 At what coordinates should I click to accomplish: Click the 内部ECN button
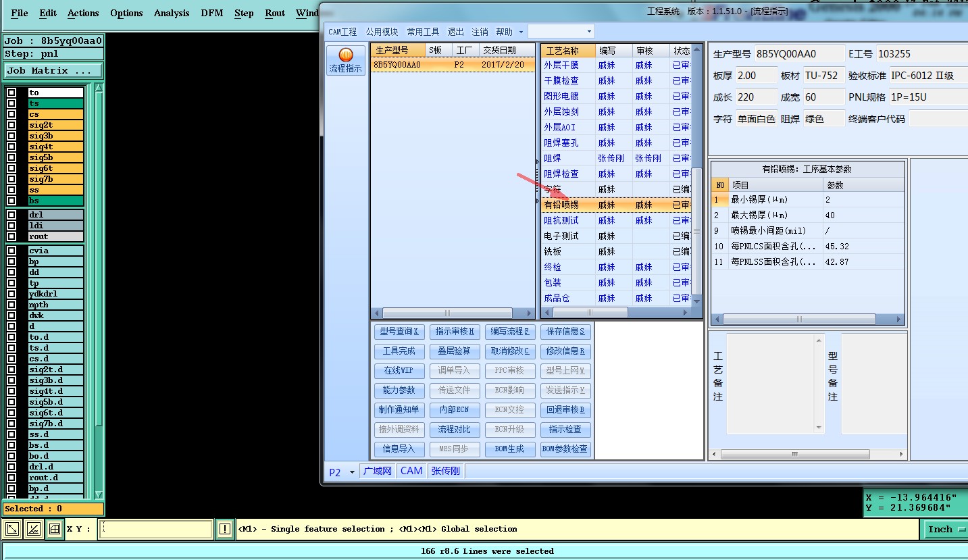click(x=455, y=410)
